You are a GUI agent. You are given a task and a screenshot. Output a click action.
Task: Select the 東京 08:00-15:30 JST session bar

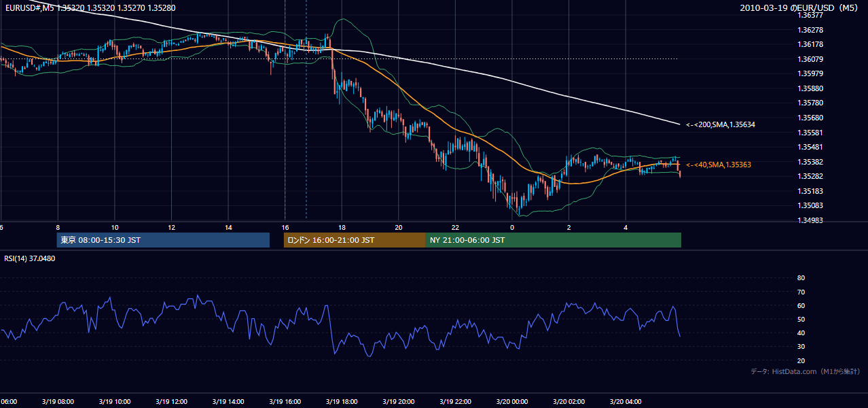pos(163,240)
